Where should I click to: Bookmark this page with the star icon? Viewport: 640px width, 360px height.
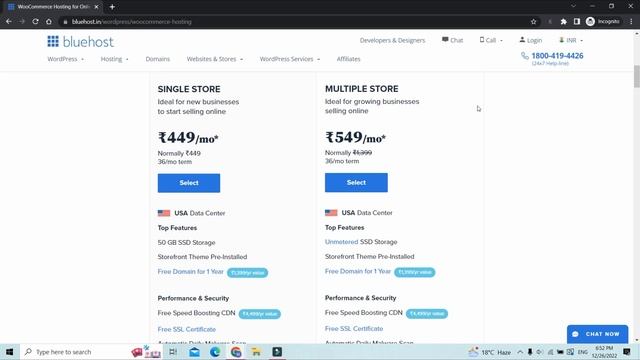click(x=533, y=22)
